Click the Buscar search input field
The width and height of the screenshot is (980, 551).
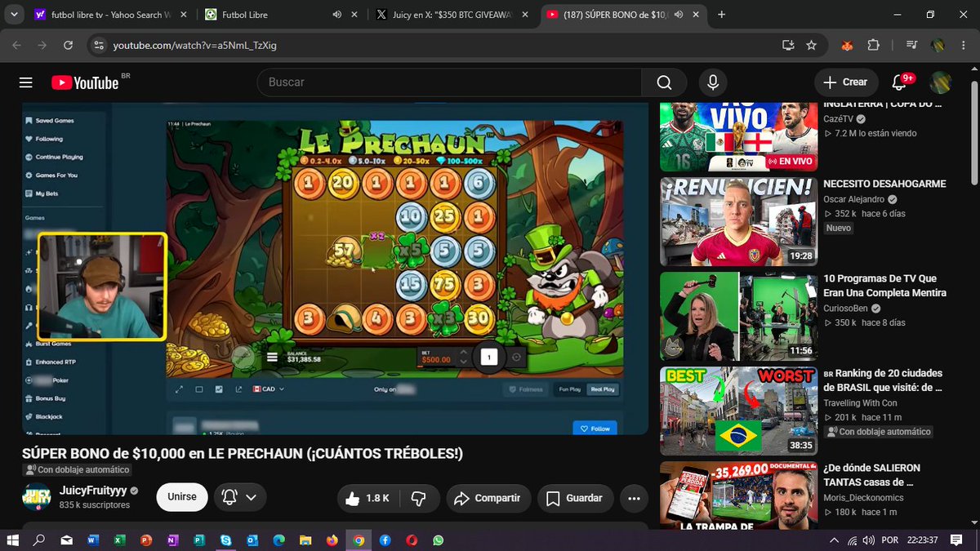click(x=449, y=82)
